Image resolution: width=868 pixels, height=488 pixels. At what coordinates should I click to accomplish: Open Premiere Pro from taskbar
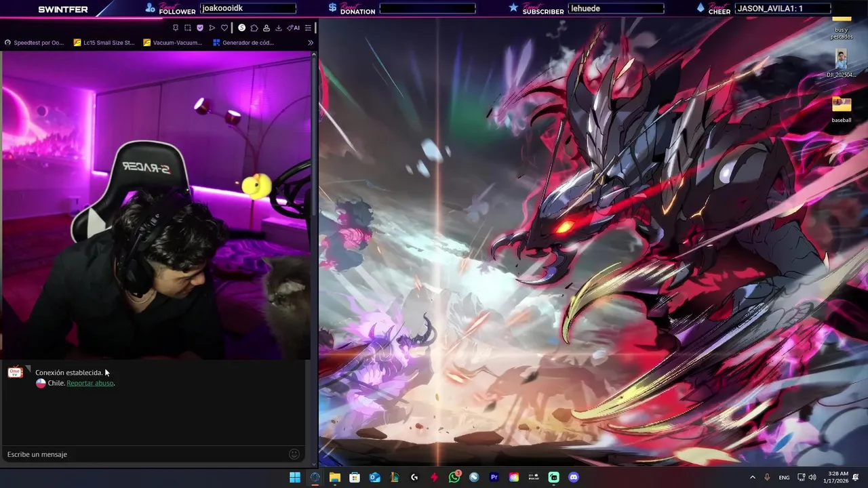494,477
